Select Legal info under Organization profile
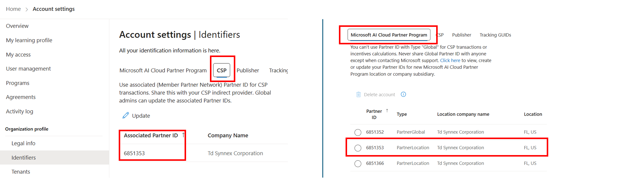Viewport: 644px width, 178px height. (x=23, y=143)
